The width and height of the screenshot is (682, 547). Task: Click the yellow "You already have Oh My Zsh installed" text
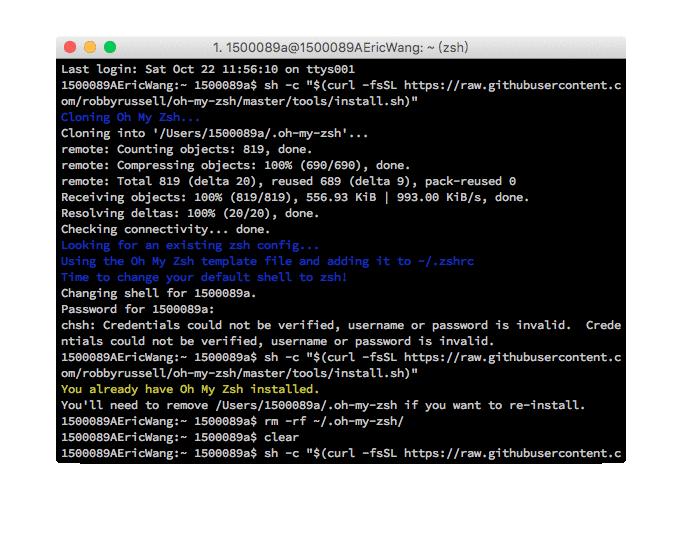click(x=190, y=389)
